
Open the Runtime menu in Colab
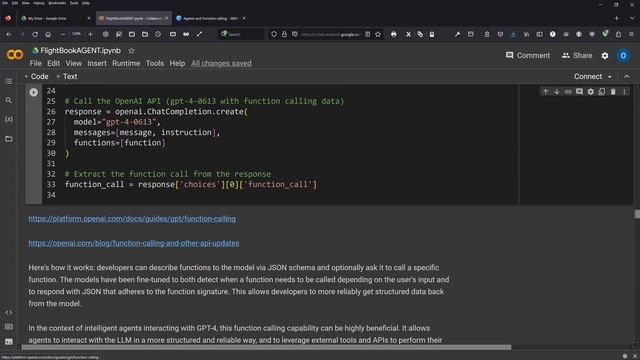point(126,63)
